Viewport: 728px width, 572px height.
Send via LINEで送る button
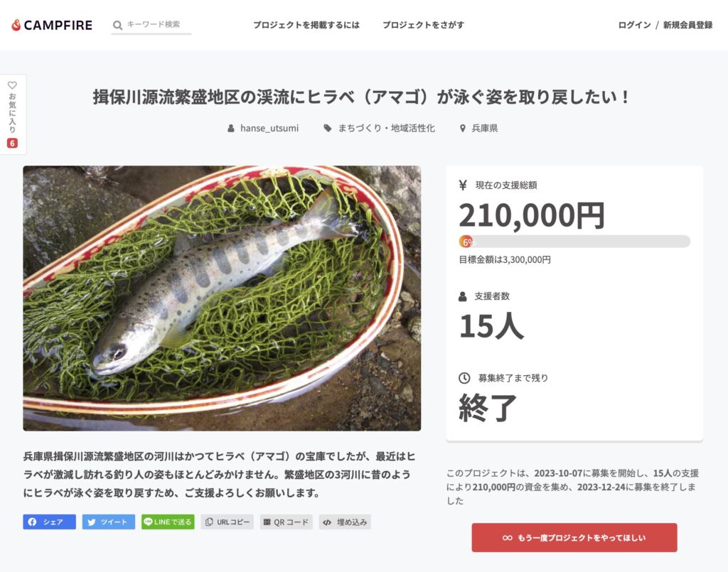pos(168,522)
